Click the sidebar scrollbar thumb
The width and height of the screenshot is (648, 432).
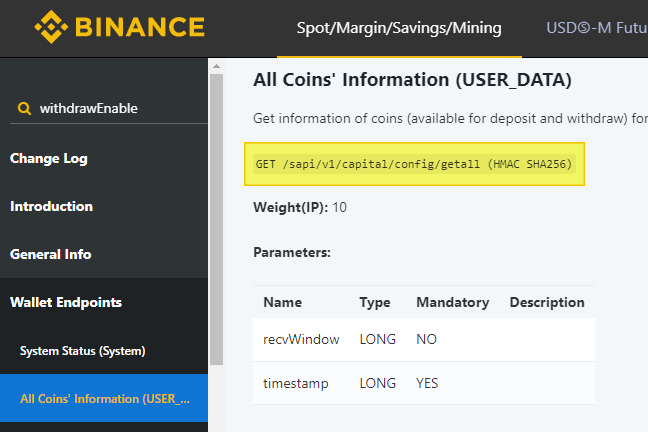216,219
